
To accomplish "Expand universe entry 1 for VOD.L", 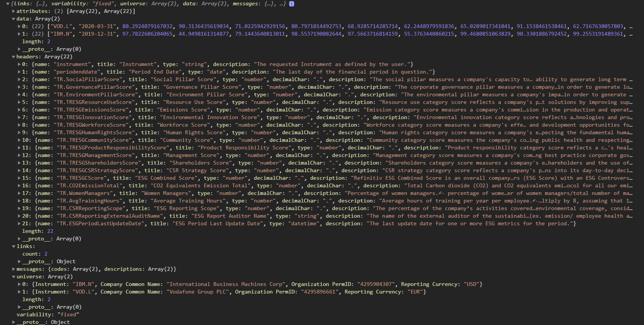I will coord(19,292).
